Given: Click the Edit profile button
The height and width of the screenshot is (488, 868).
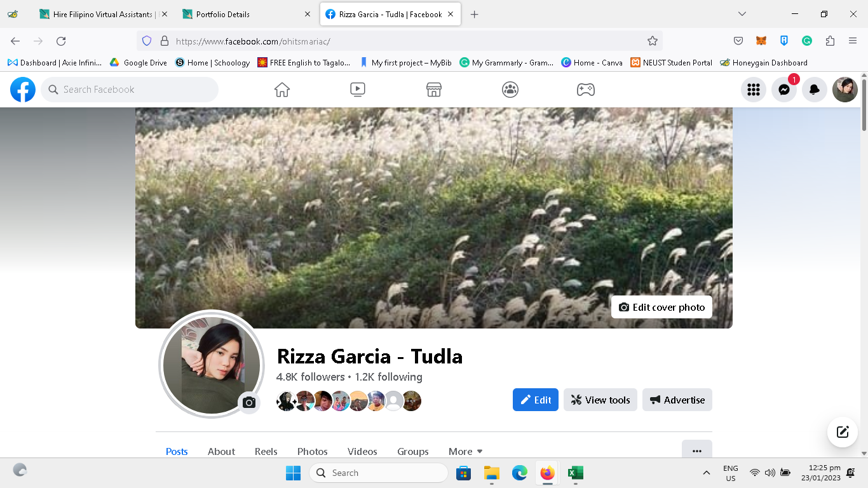Looking at the screenshot, I should (536, 400).
